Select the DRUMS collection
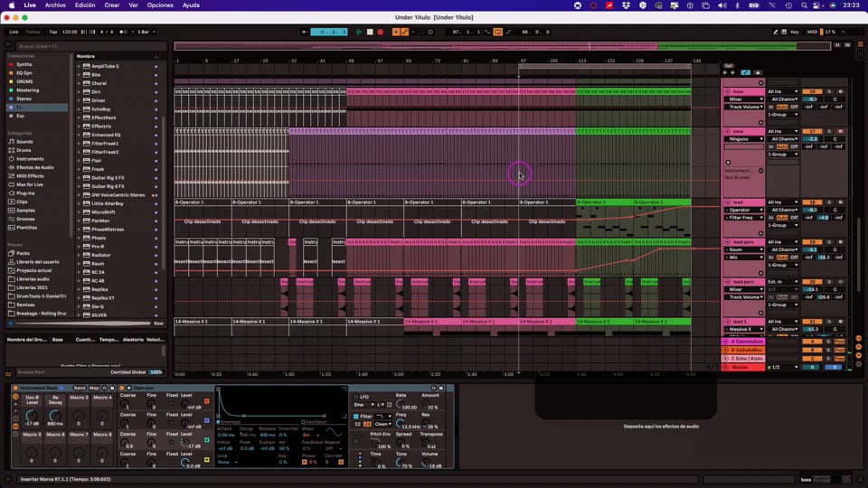Viewport: 868px width, 488px height. coord(24,81)
